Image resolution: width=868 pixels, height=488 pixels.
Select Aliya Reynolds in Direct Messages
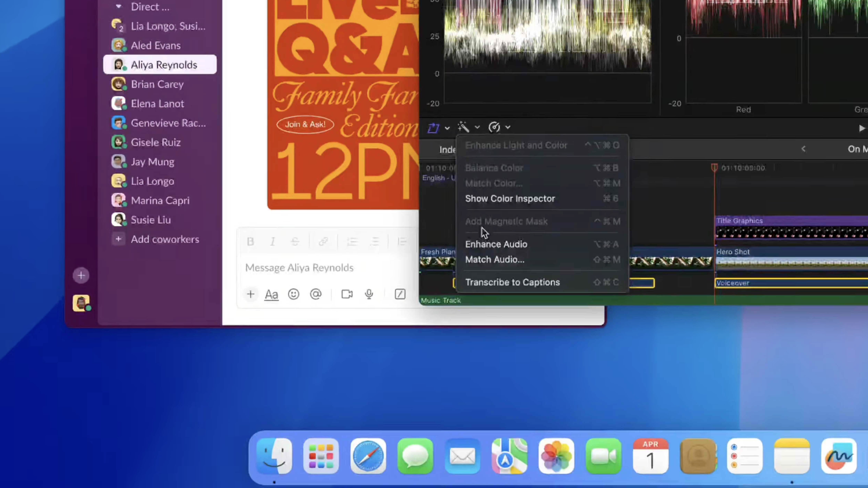[x=164, y=64]
